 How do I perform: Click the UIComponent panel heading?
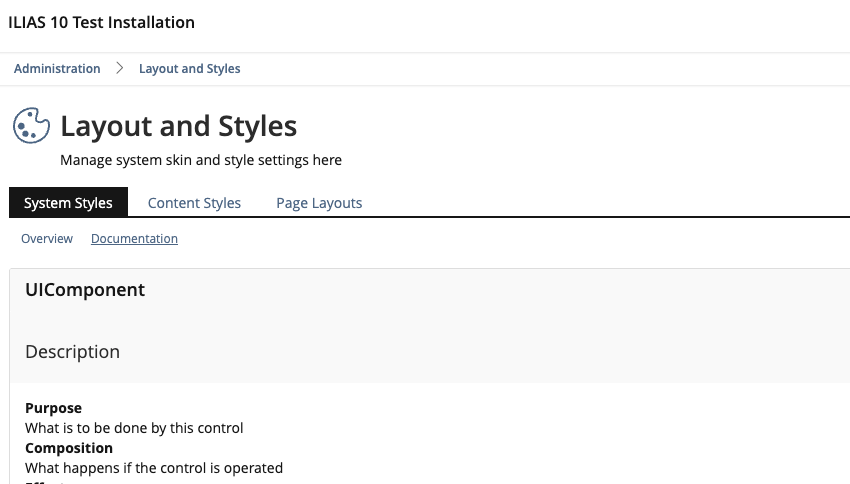pos(85,290)
